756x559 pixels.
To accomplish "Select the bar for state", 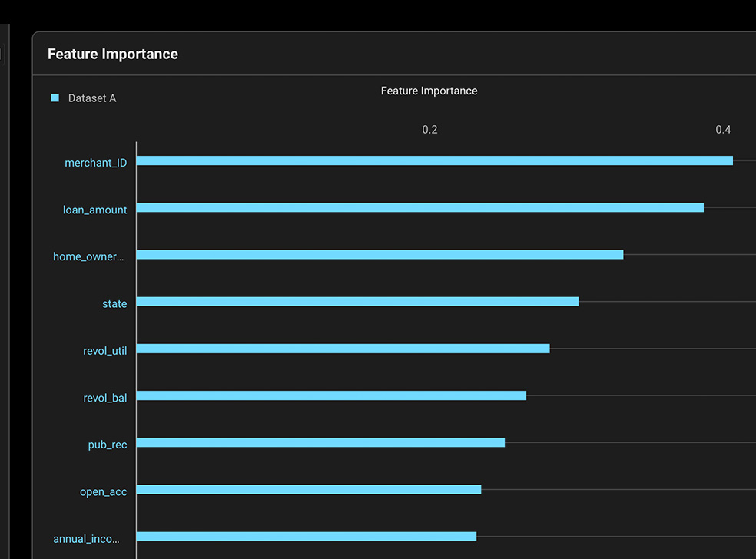I will pos(357,302).
